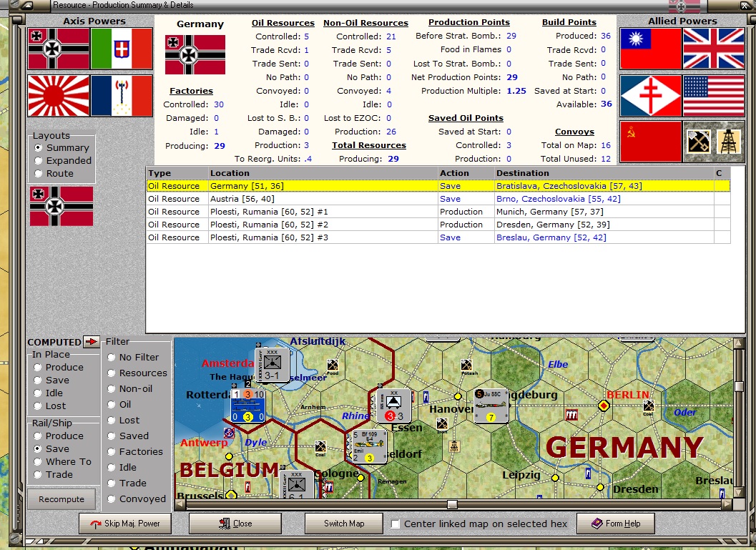Viewport: 756px width, 550px height.
Task: Click the map vertical scrollbar thumb
Action: 739,386
